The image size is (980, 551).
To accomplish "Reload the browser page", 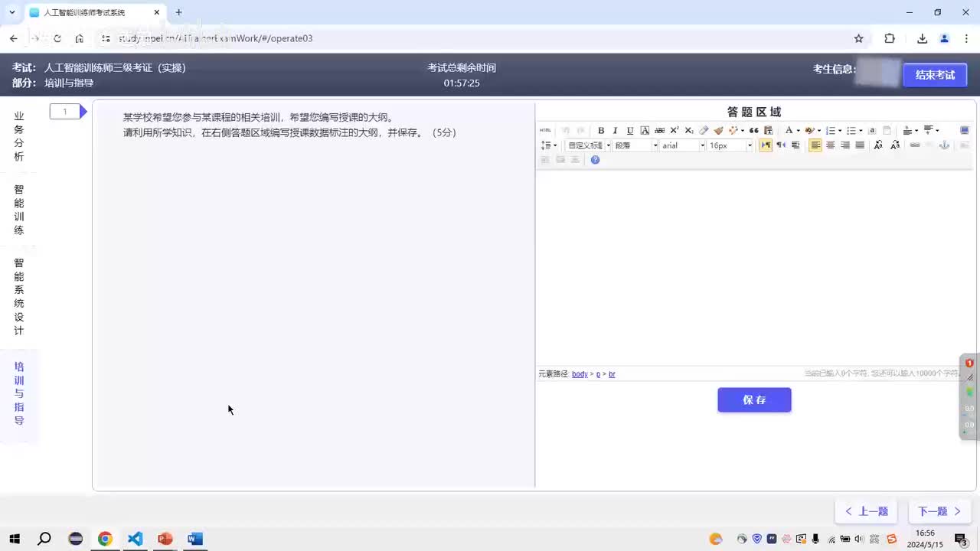I will (x=57, y=38).
